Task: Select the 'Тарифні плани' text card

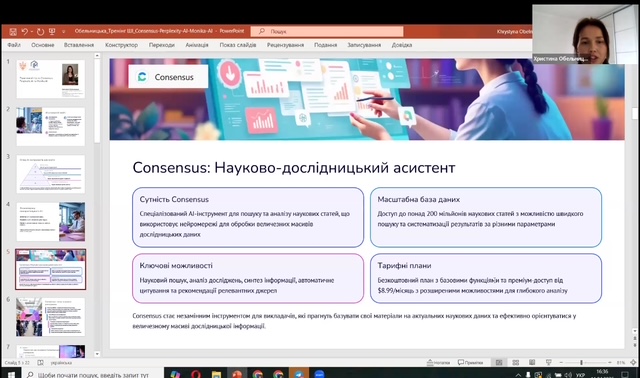Action: pos(486,278)
